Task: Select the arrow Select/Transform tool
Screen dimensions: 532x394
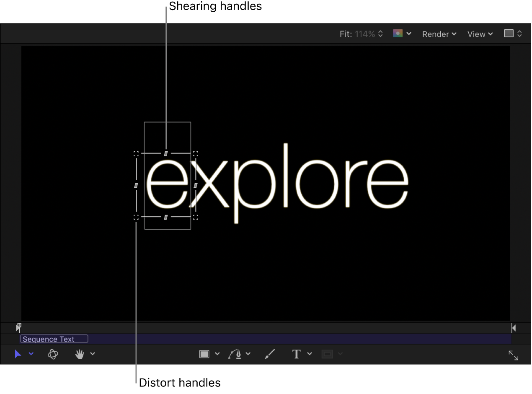Action: pyautogui.click(x=18, y=354)
